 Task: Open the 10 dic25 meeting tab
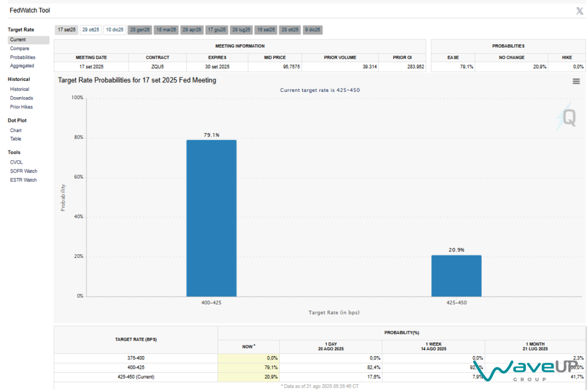(x=114, y=29)
